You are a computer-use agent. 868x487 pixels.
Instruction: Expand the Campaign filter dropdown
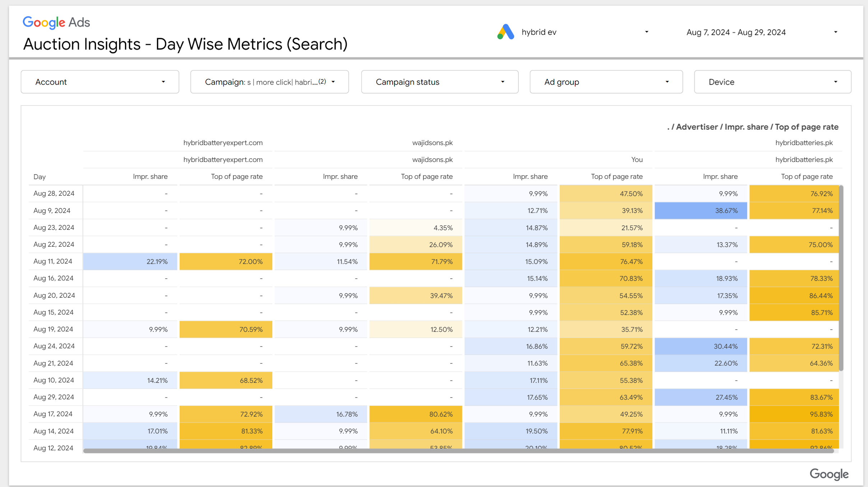tap(269, 82)
